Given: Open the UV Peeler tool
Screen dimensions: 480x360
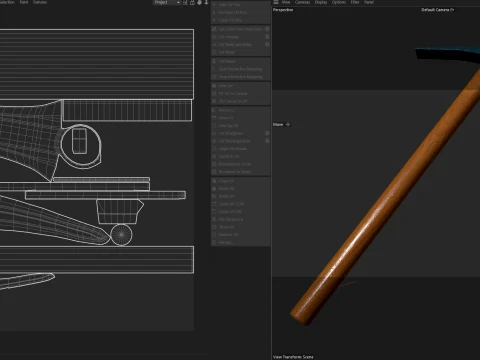Looking at the screenshot, I should click(x=240, y=61).
